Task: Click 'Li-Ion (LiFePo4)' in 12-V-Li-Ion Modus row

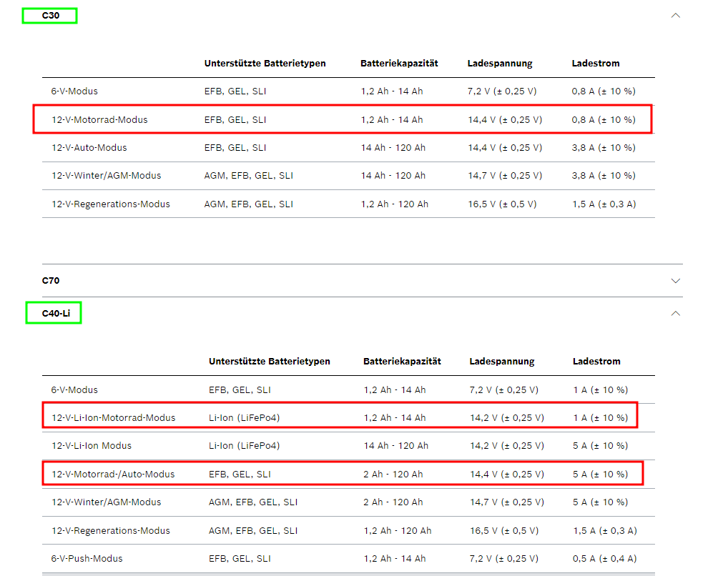Action: pos(244,445)
